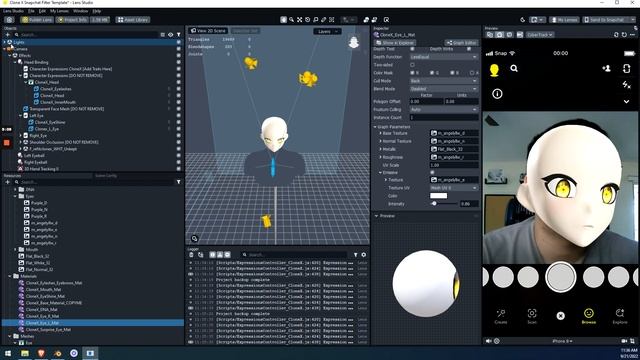The width and height of the screenshot is (640, 360).
Task: Add a new resource with plus icon
Action: tap(8, 182)
